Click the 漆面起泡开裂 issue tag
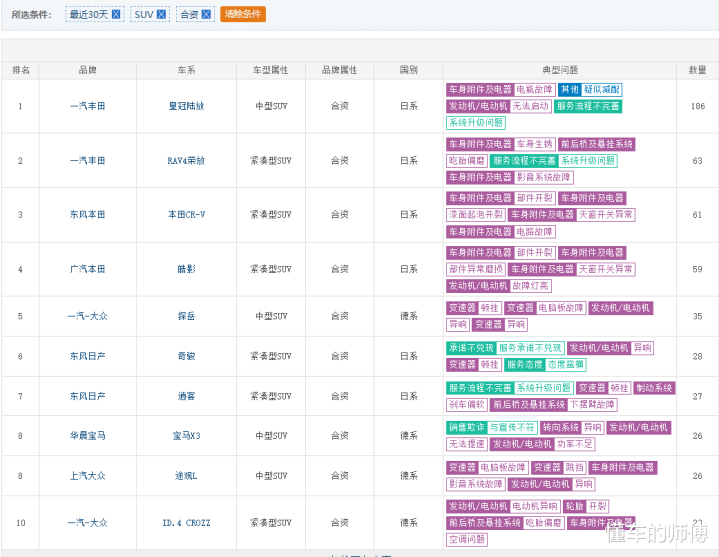The width and height of the screenshot is (719, 557). point(476,215)
